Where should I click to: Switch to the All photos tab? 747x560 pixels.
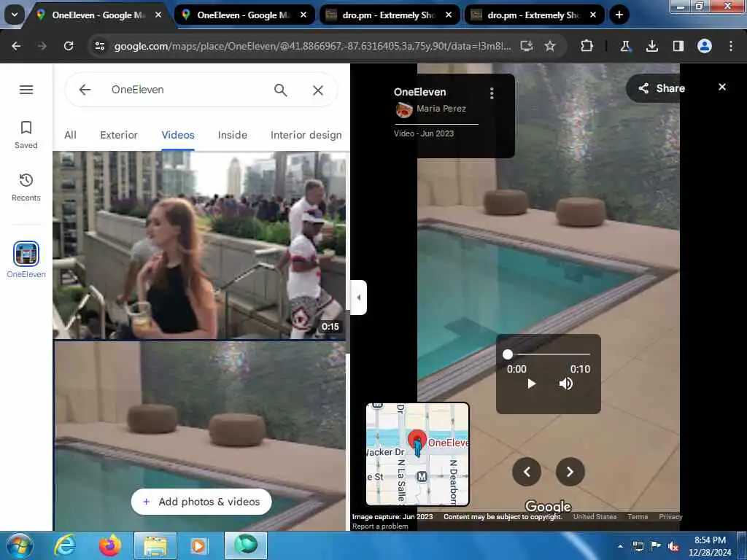pos(71,135)
